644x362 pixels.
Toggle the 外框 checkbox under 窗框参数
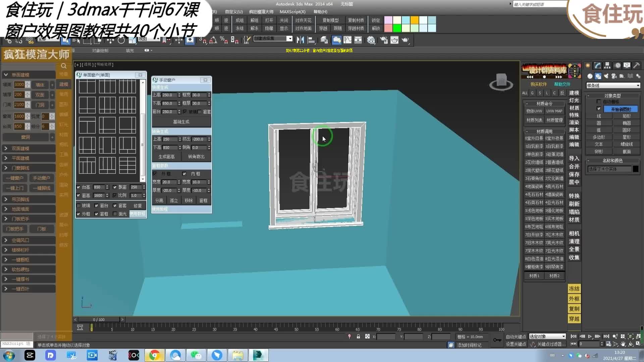coord(155,174)
